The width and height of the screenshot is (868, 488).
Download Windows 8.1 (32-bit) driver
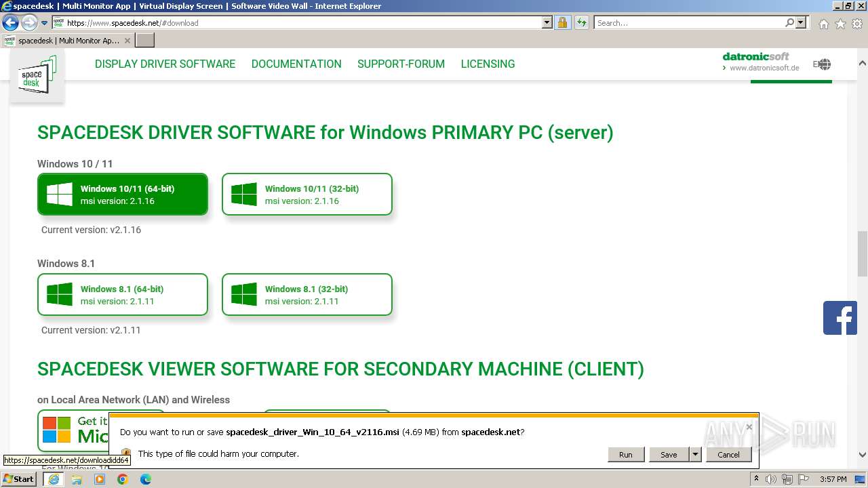click(x=307, y=295)
